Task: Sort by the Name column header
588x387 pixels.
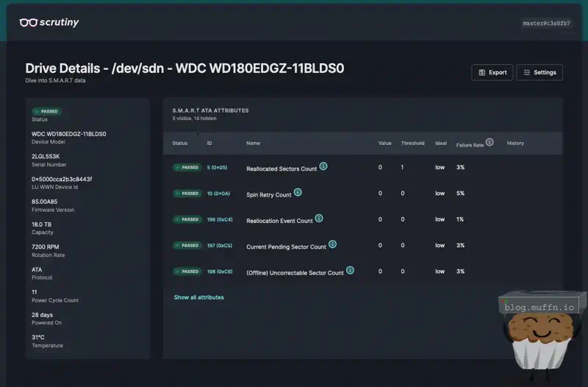Action: pos(253,143)
